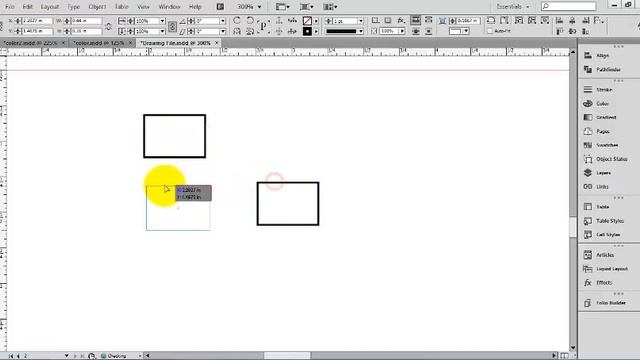Viewport: 640px width, 360px height.
Task: Open the Essentials workspace switcher
Action: [x=513, y=7]
